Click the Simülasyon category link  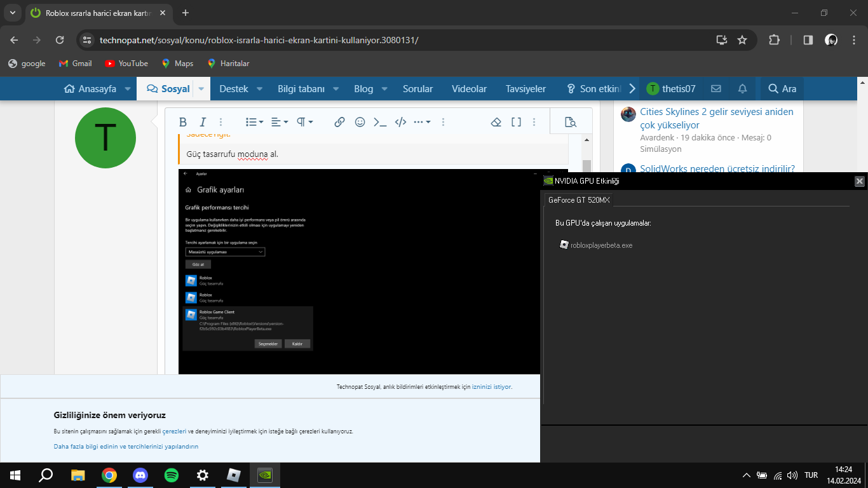661,149
